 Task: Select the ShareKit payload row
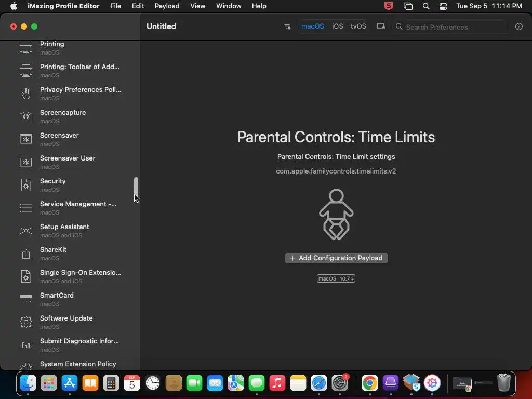point(70,254)
